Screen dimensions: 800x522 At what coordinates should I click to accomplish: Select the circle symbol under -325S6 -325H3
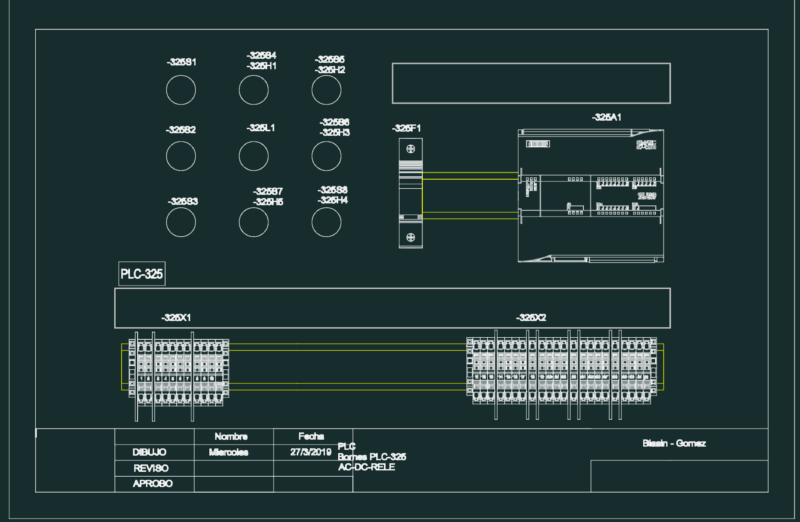pyautogui.click(x=327, y=156)
